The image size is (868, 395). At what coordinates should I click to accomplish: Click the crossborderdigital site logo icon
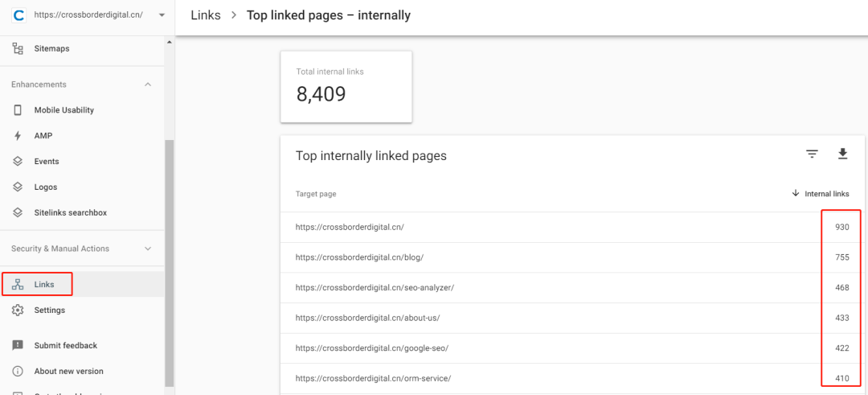pos(18,15)
